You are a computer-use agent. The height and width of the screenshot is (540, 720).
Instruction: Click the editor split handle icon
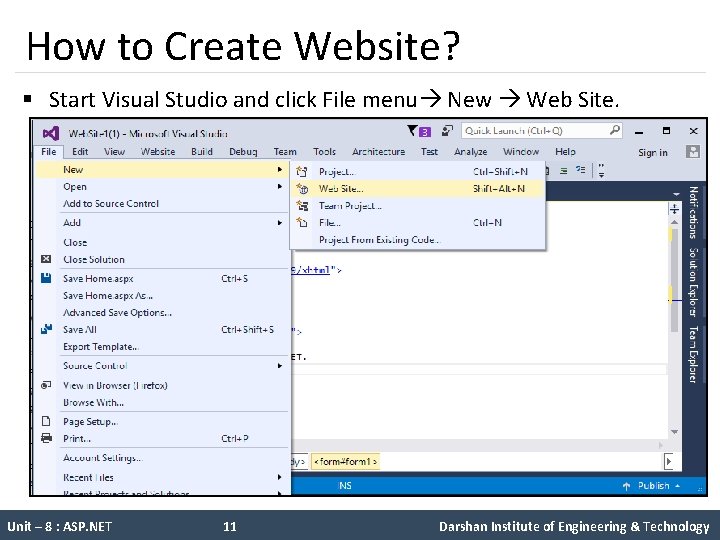(674, 209)
